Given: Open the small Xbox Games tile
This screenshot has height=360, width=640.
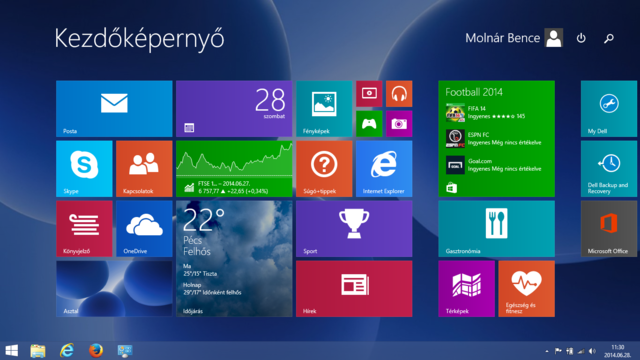Looking at the screenshot, I should pyautogui.click(x=369, y=124).
